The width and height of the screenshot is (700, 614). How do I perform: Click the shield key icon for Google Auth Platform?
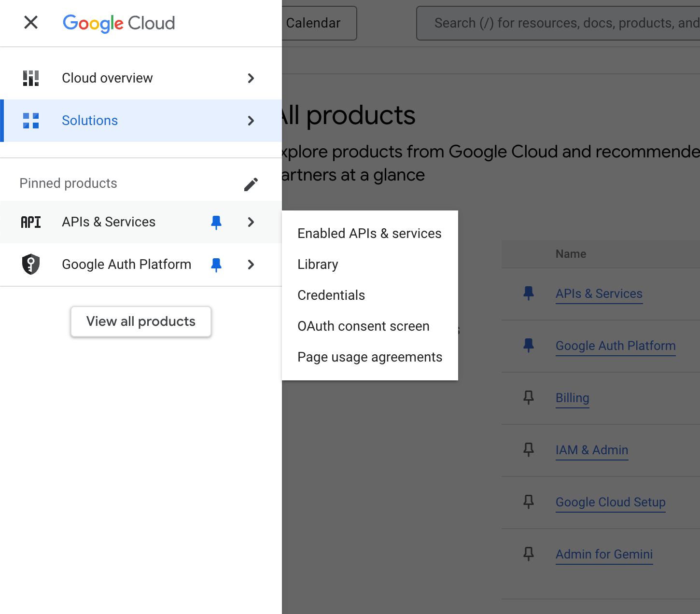coord(31,265)
